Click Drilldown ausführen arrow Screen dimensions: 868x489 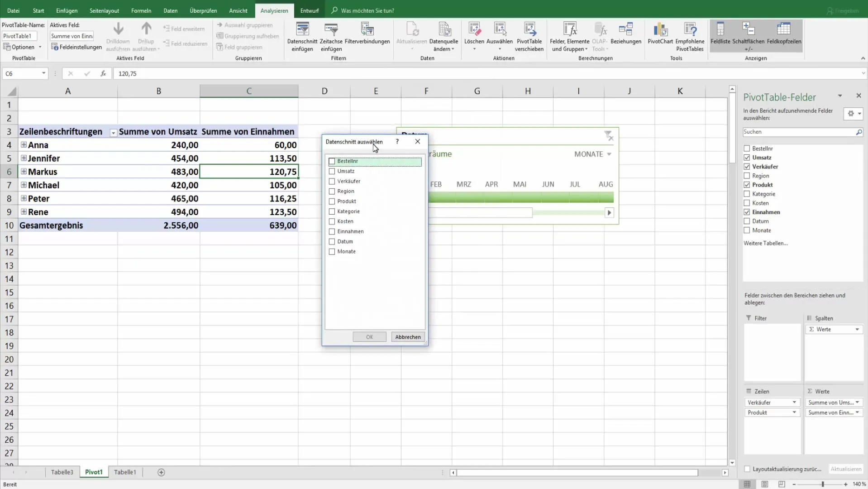[118, 29]
